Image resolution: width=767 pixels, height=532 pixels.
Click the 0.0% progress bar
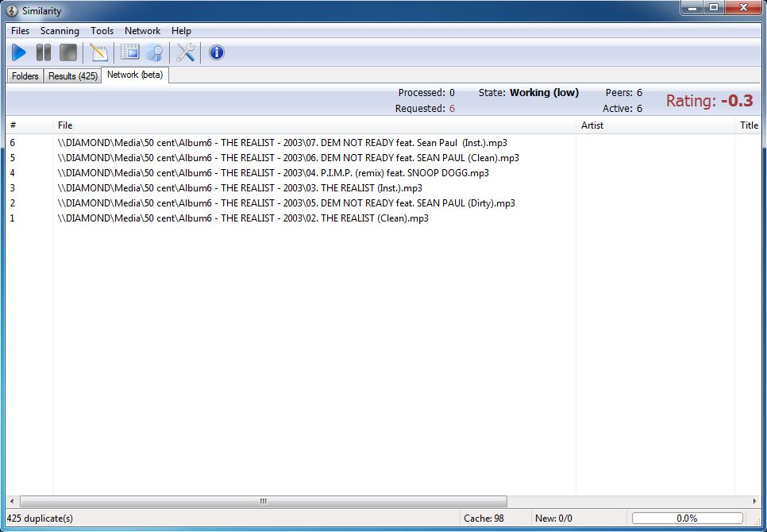click(688, 519)
